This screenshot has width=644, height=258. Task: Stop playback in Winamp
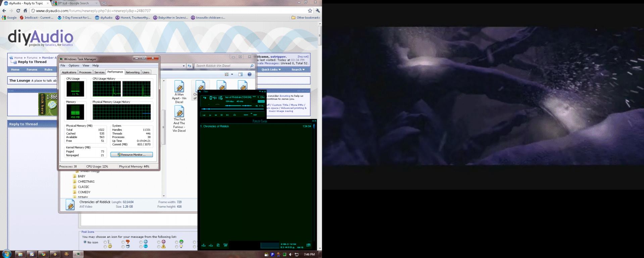click(221, 115)
